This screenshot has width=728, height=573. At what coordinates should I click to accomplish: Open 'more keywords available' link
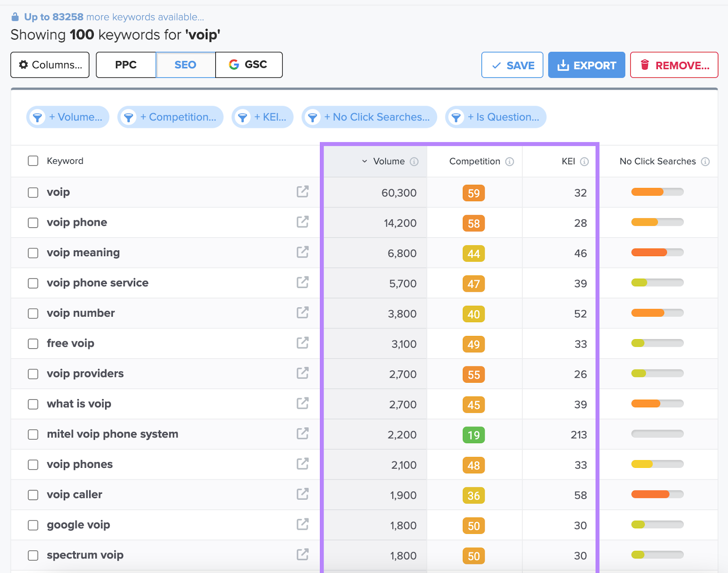pos(144,17)
